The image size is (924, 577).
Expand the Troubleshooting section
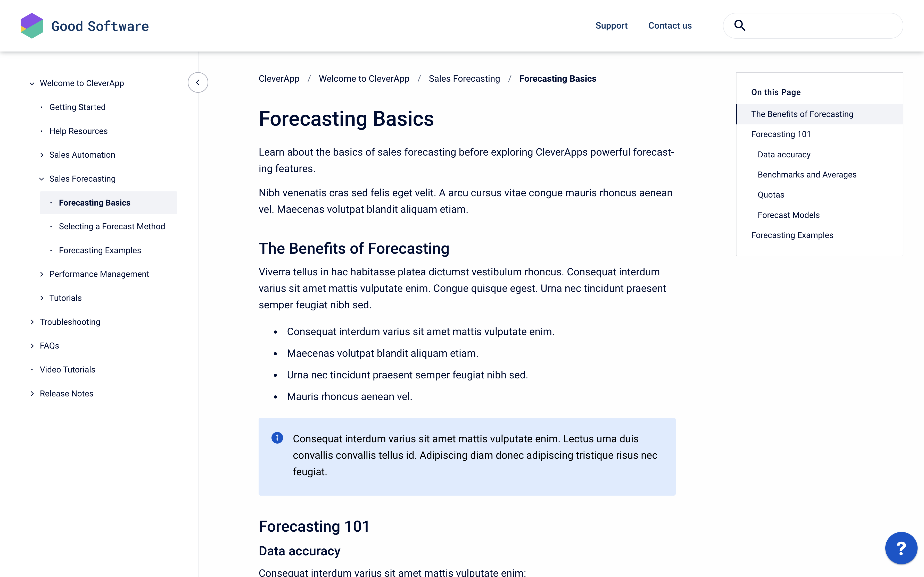tap(32, 322)
